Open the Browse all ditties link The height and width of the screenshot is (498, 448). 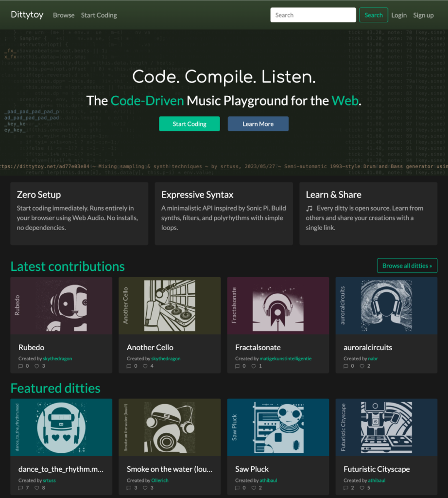tap(407, 266)
